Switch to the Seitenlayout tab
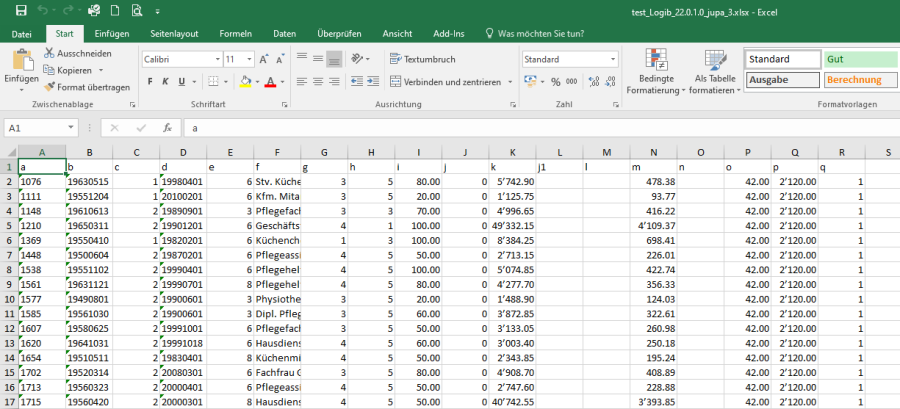 174,34
